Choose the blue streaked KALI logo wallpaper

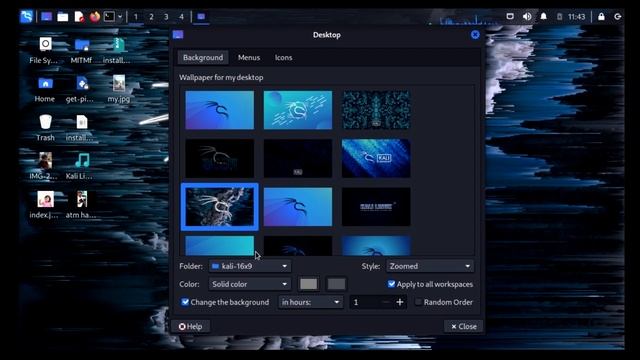[x=376, y=158]
